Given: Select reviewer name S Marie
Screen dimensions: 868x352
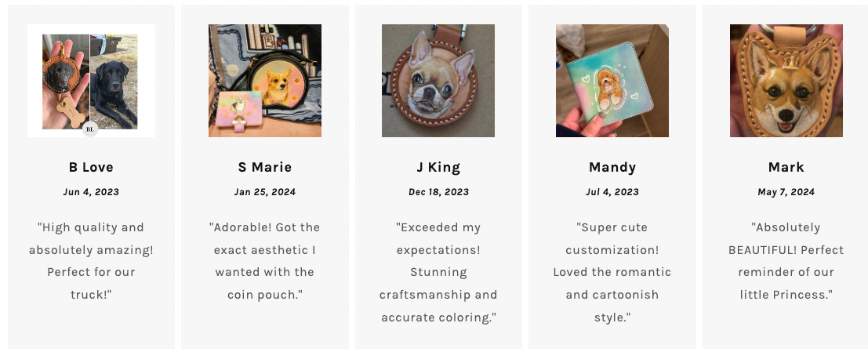Looking at the screenshot, I should point(265,167).
